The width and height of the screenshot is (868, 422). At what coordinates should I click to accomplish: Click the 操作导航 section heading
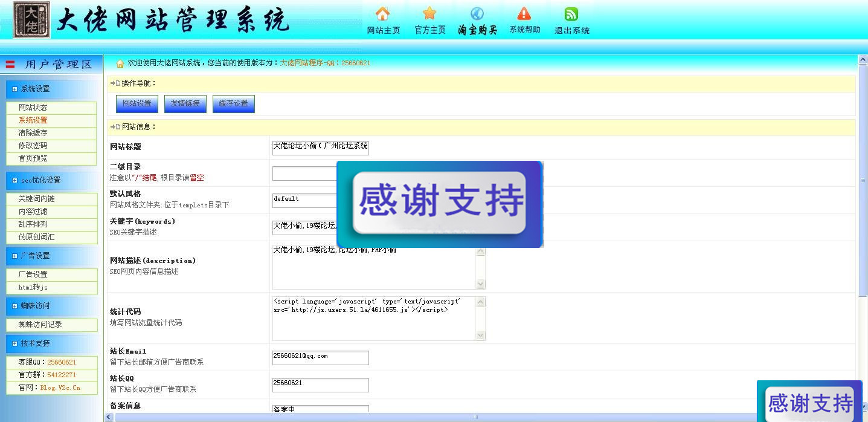139,83
